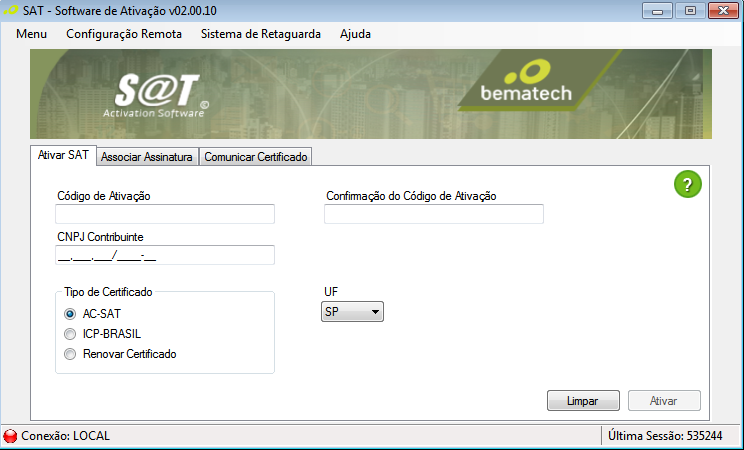Viewport: 744px width, 450px height.
Task: Open the Menu item in menu bar
Action: click(x=32, y=33)
